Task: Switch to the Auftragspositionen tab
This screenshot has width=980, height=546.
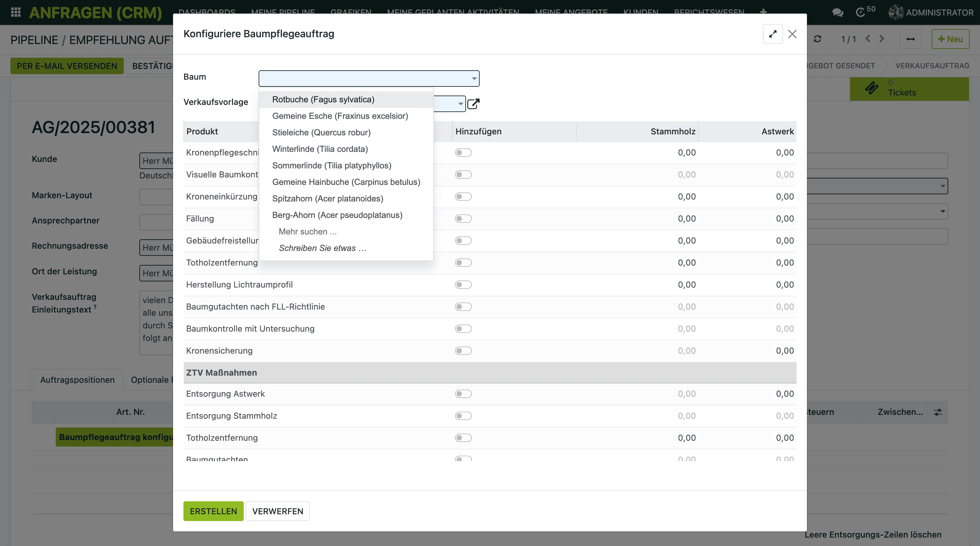Action: point(77,380)
